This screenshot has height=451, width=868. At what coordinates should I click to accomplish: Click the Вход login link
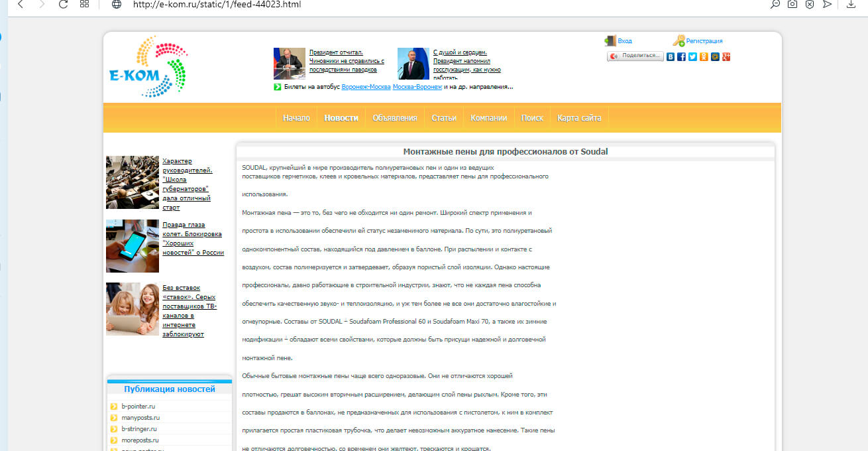[x=625, y=41]
